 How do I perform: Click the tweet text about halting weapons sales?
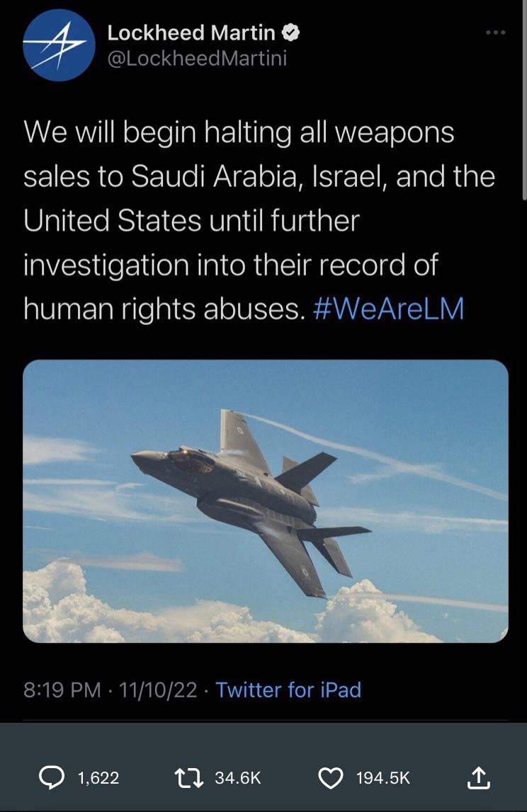pos(239,220)
